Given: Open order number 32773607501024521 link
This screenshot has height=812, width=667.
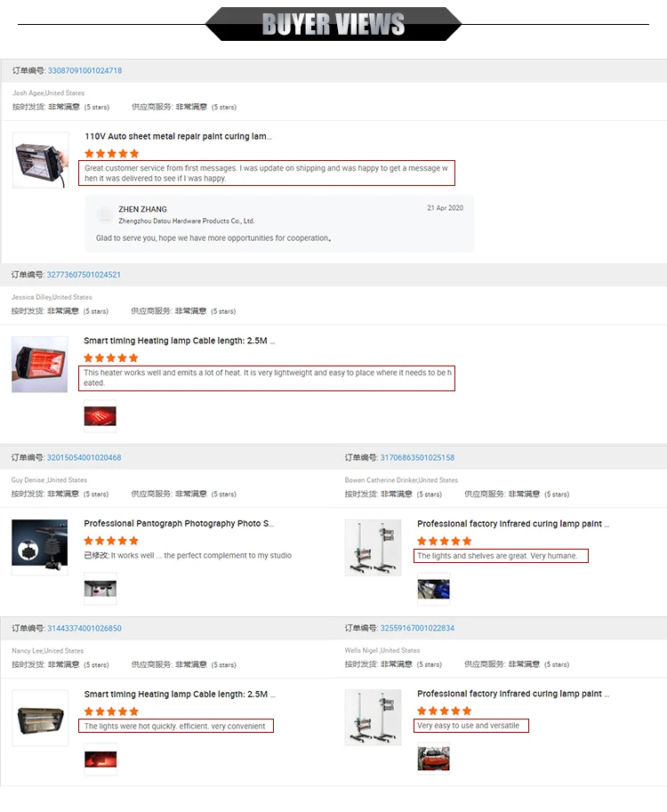Looking at the screenshot, I should (x=84, y=275).
